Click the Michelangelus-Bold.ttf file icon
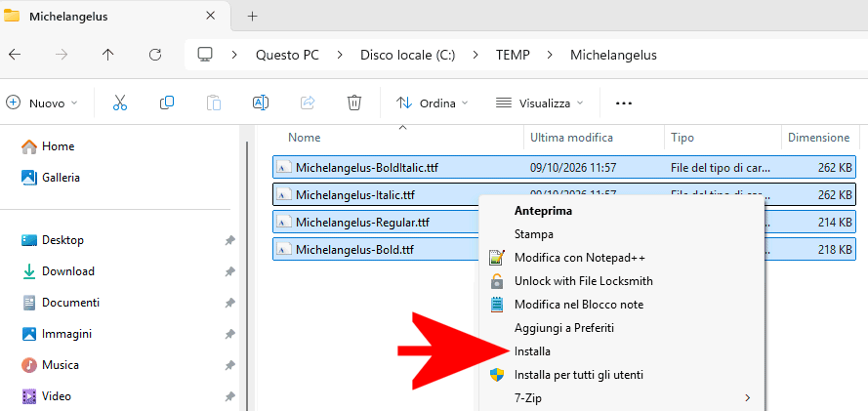Image resolution: width=868 pixels, height=411 pixels. [x=284, y=250]
